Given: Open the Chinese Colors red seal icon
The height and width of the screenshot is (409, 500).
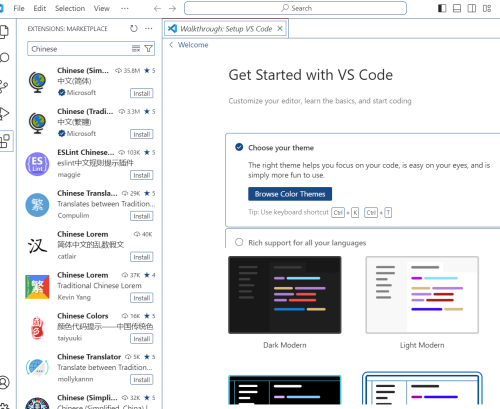Looking at the screenshot, I should (x=37, y=328).
